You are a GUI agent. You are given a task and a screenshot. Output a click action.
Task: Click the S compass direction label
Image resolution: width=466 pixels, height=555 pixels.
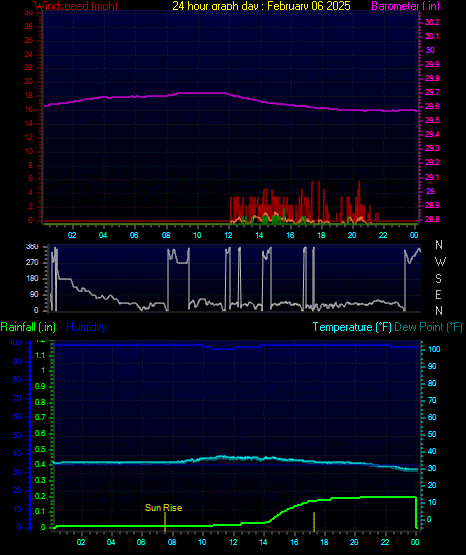coord(438,279)
